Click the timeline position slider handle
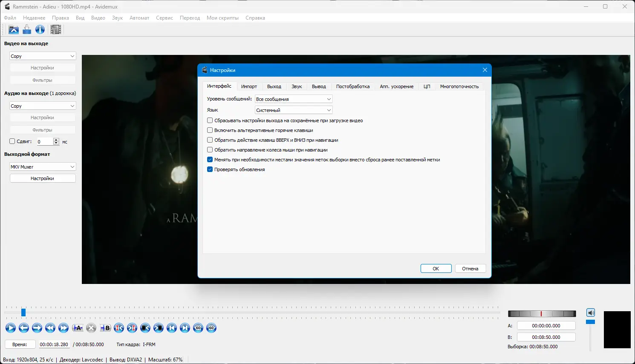Image resolution: width=635 pixels, height=364 pixels. tap(23, 312)
